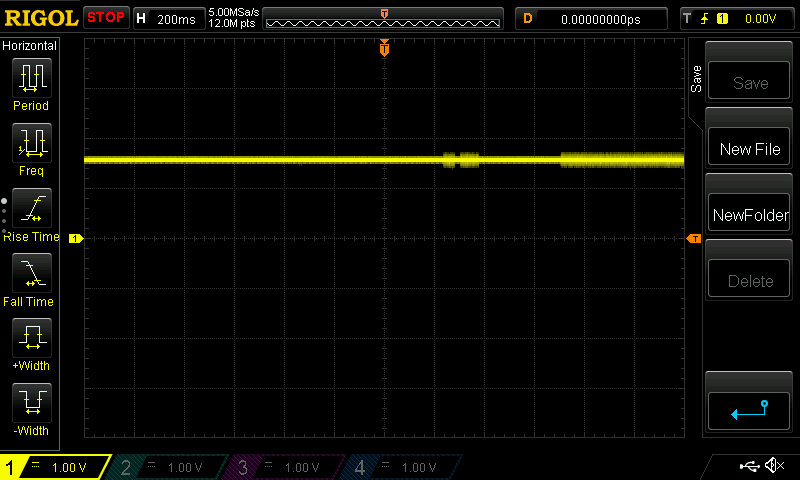This screenshot has height=480, width=800.
Task: Select the Rise Time measurement icon
Action: (x=32, y=208)
